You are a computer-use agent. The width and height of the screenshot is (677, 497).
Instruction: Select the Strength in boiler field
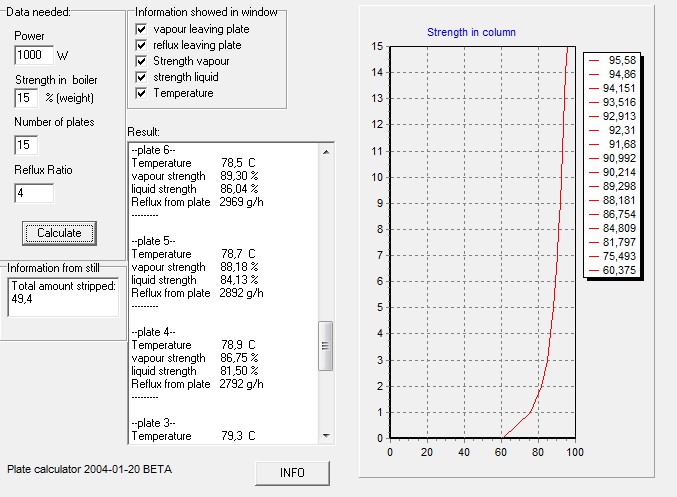click(26, 98)
